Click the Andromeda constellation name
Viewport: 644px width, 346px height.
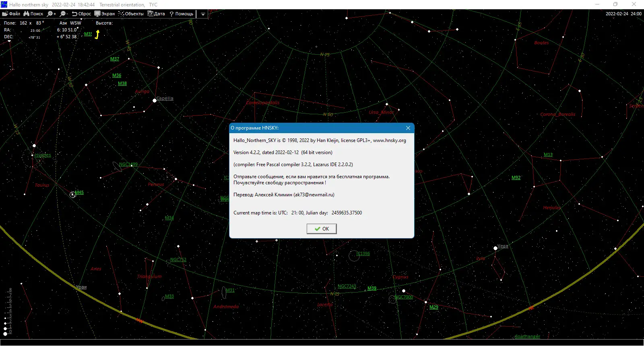tap(226, 307)
